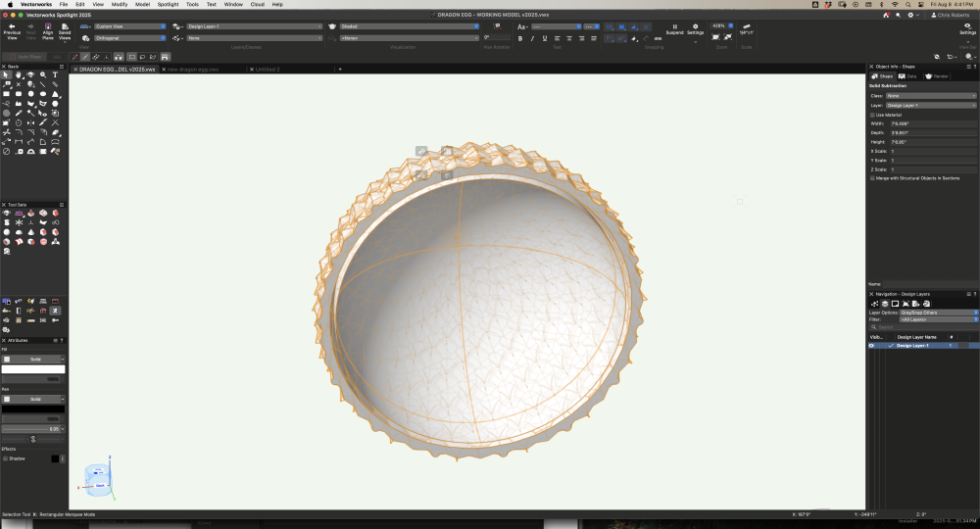The width and height of the screenshot is (980, 529).
Task: Switch to new dragon egg.vwx tab
Action: [x=193, y=70]
